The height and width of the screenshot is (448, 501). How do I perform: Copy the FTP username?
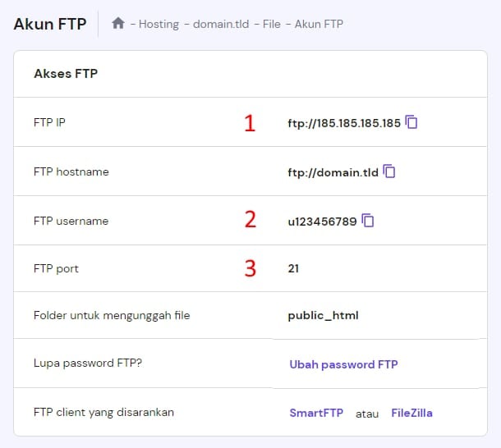point(369,220)
